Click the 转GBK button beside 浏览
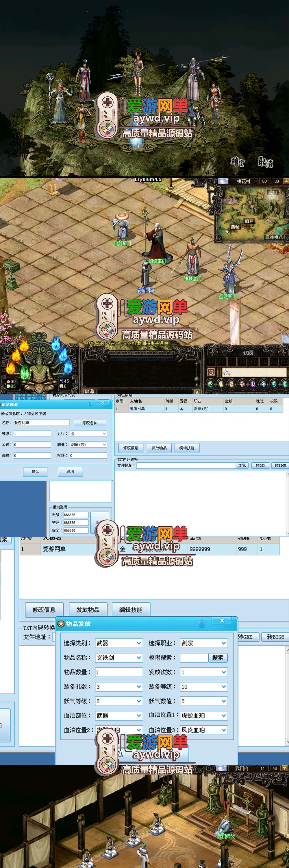 click(260, 465)
